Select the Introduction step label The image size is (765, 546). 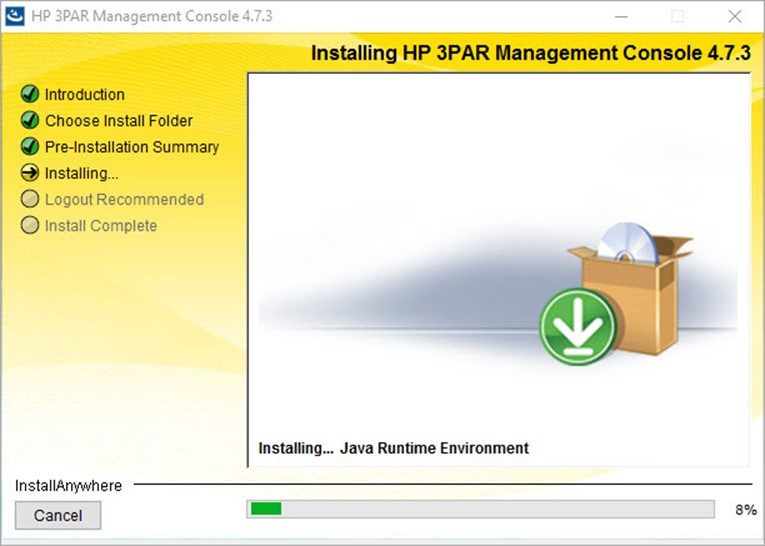85,94
